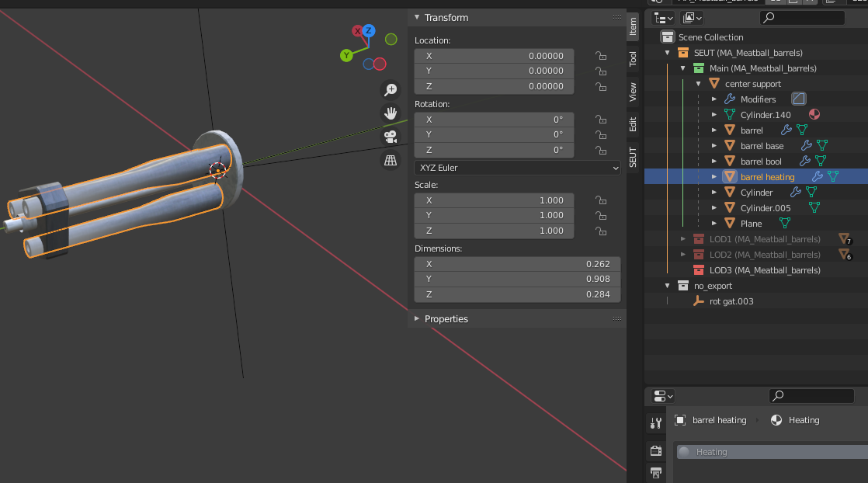Collapse the no_export collection
The image size is (868, 483).
point(668,286)
